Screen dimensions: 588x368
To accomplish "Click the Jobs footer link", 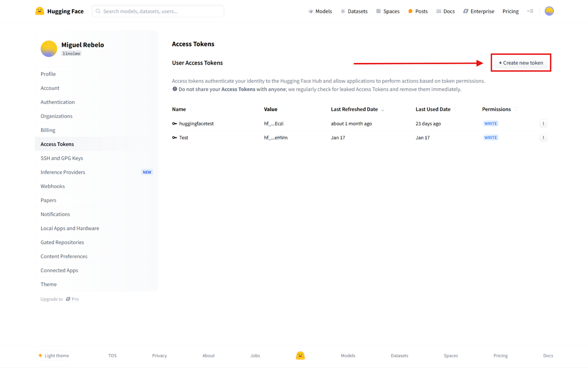I will [x=255, y=356].
